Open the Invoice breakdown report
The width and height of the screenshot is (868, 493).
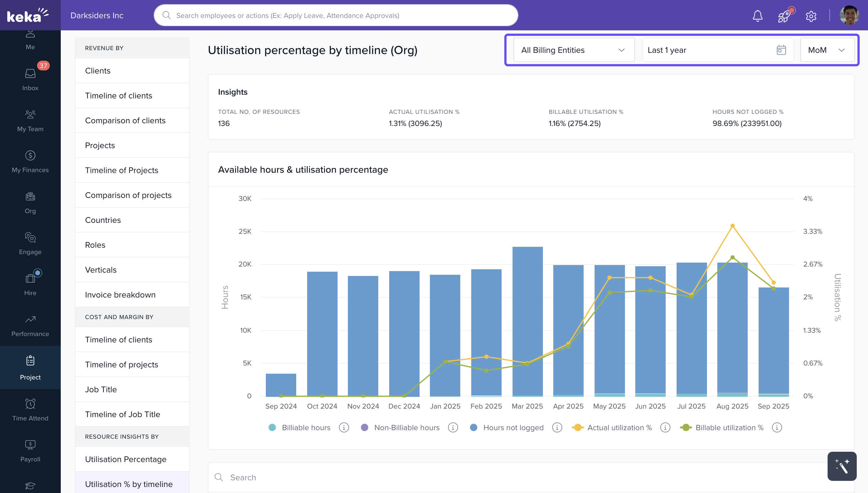tap(120, 294)
